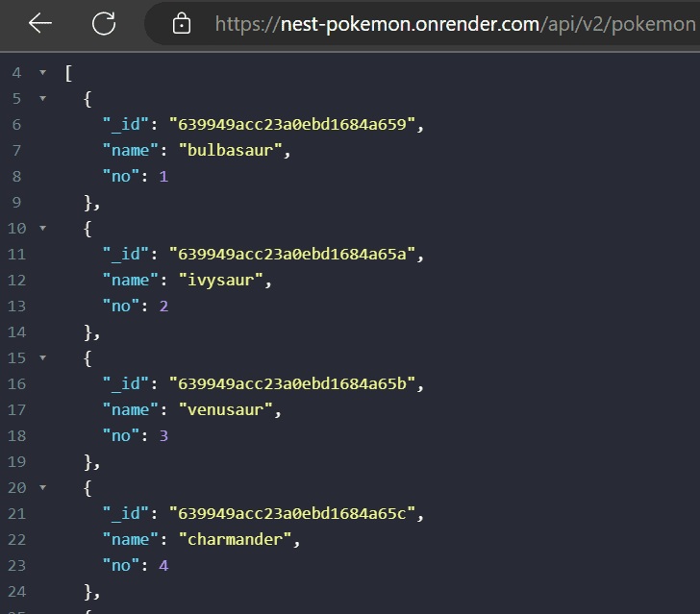Select the id value "639949acc23a0ebd1684a659"

coord(292,124)
